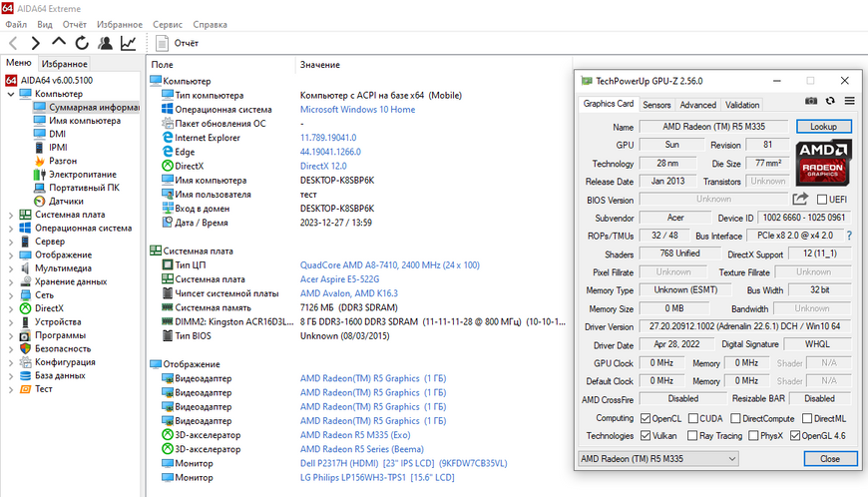This screenshot has height=497, width=868.
Task: Switch to the Advanced tab in GPU-Z
Action: (x=698, y=105)
